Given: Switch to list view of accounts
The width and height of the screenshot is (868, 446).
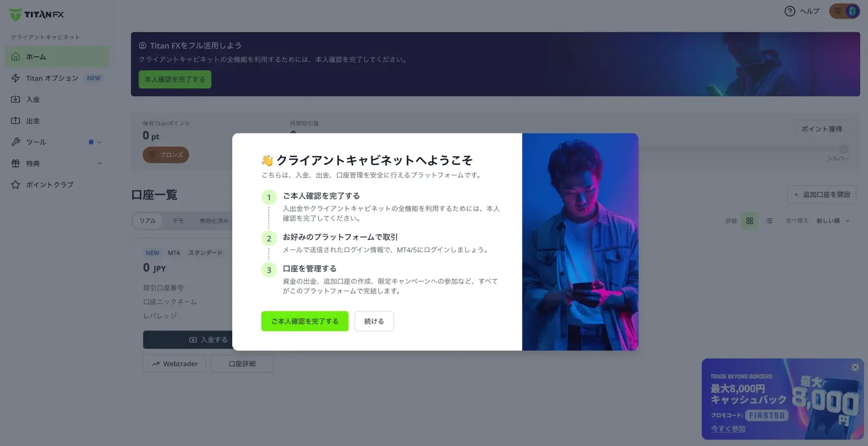Looking at the screenshot, I should [x=769, y=221].
